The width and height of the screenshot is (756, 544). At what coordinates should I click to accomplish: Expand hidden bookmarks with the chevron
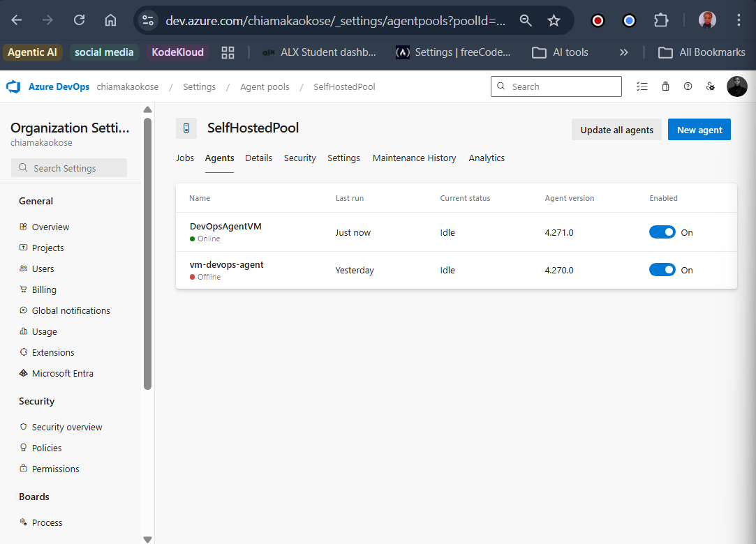[x=624, y=52]
